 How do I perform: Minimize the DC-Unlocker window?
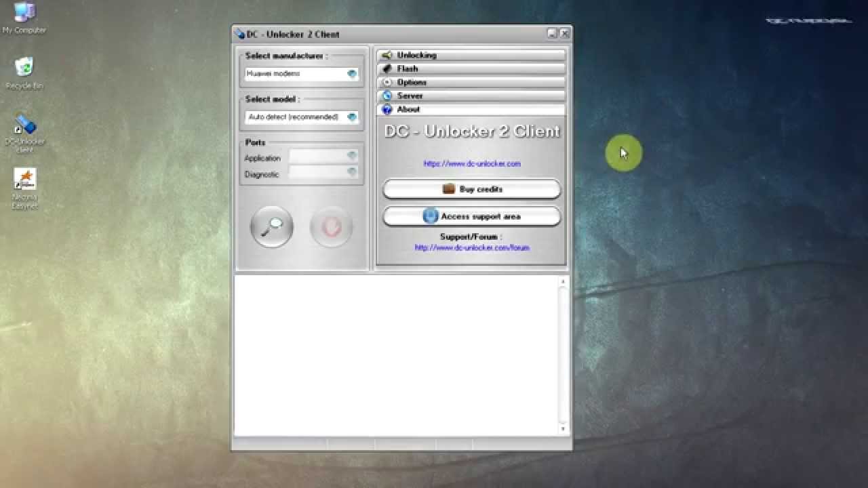click(x=552, y=33)
